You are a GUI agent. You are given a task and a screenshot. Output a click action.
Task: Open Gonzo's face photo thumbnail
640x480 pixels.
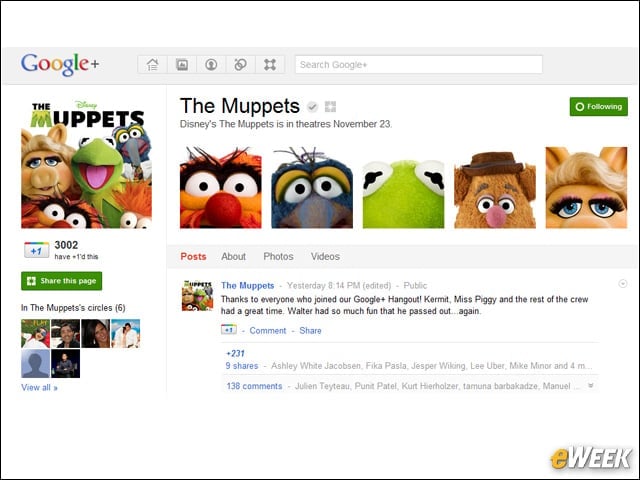(x=312, y=187)
